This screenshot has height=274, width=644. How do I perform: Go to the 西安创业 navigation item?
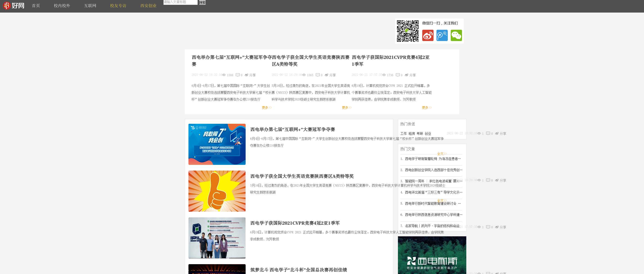(x=148, y=5)
